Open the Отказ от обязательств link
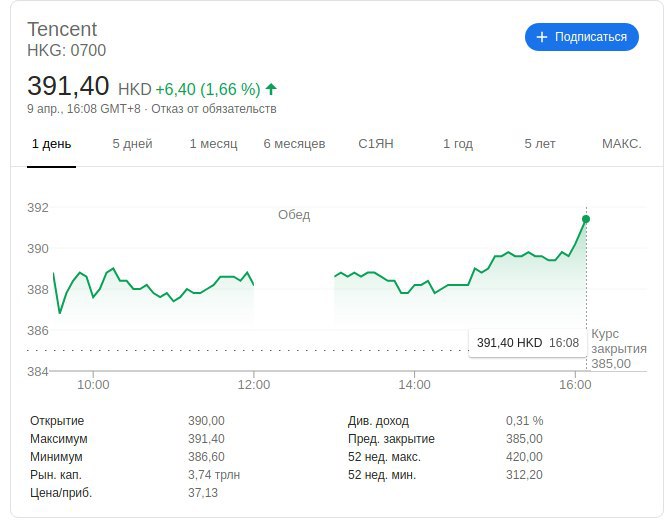 click(x=214, y=109)
